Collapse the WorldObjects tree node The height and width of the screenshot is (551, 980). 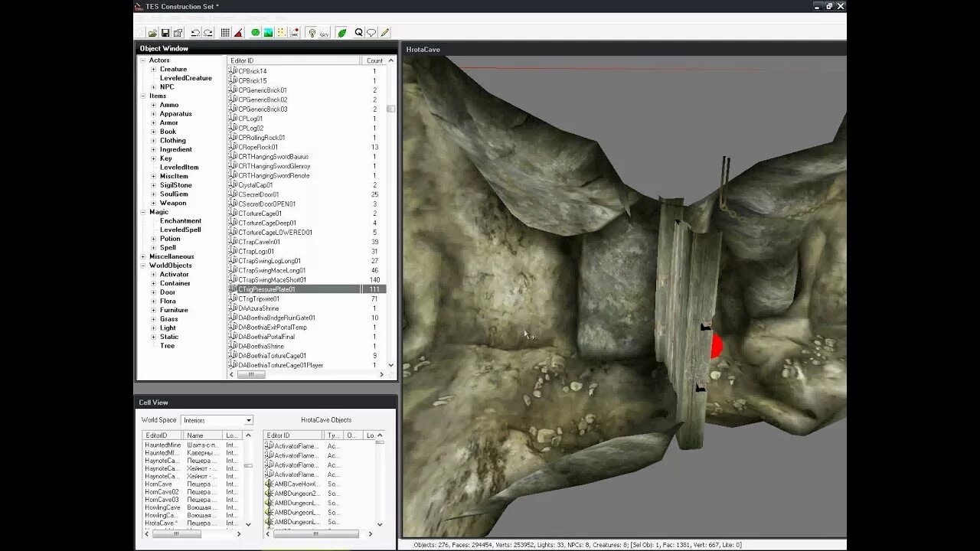[x=142, y=266]
